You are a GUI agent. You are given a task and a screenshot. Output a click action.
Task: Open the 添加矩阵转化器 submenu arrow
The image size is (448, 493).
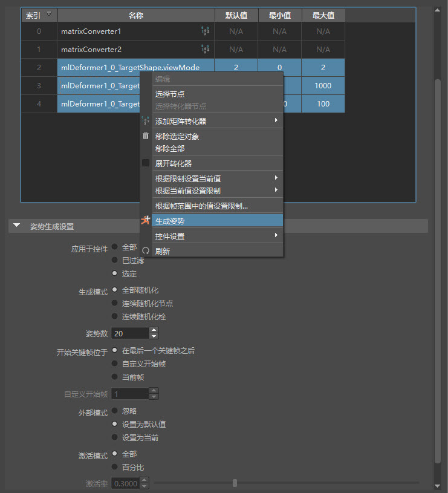[x=276, y=120]
